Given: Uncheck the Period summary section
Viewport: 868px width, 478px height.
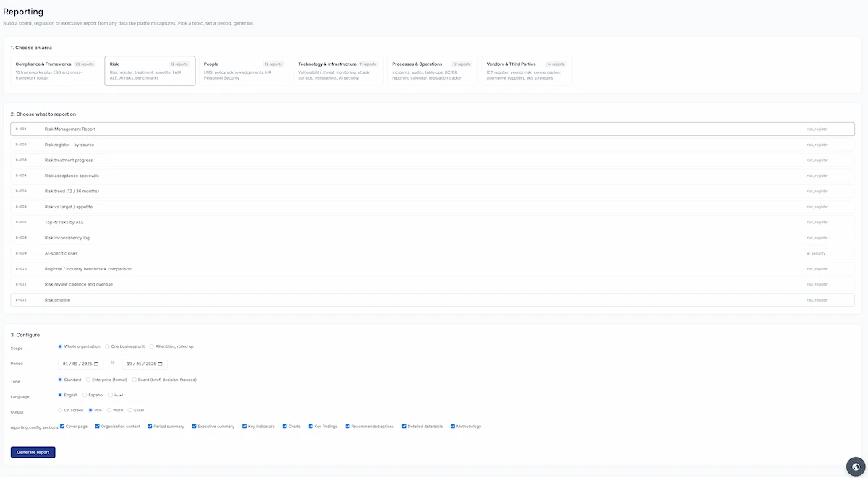Looking at the screenshot, I should point(150,427).
